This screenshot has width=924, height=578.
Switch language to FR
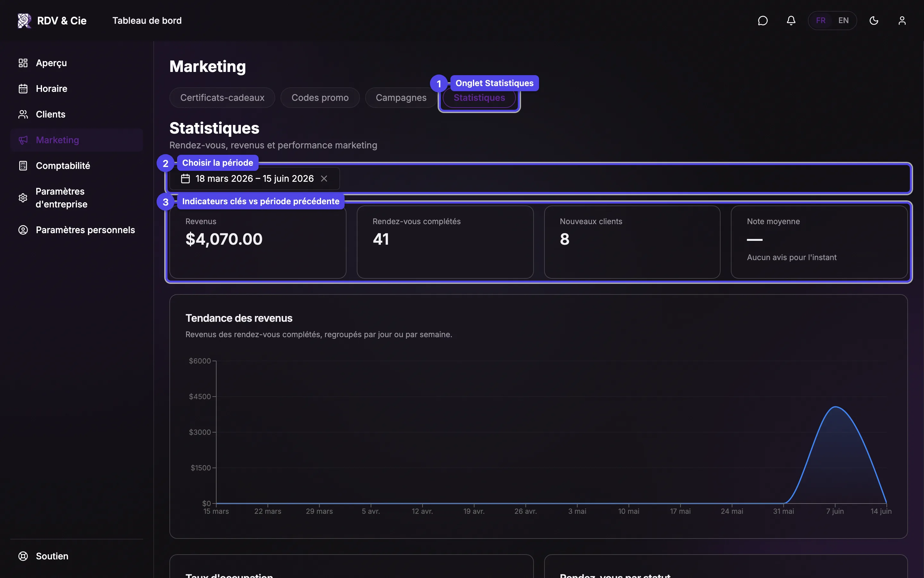[820, 21]
